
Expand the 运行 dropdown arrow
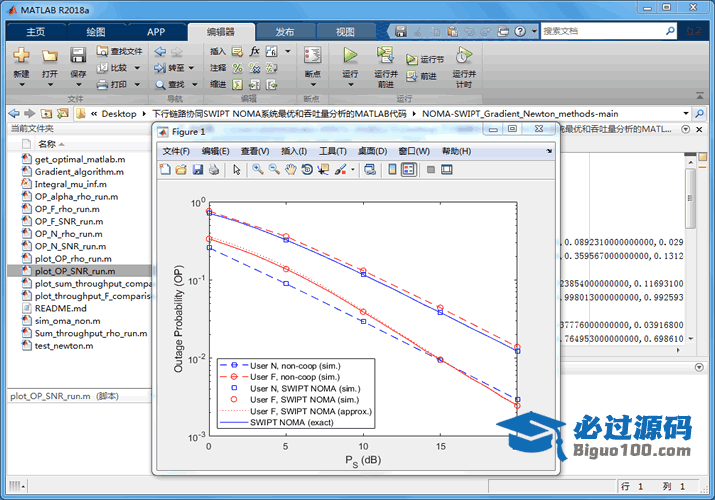350,85
